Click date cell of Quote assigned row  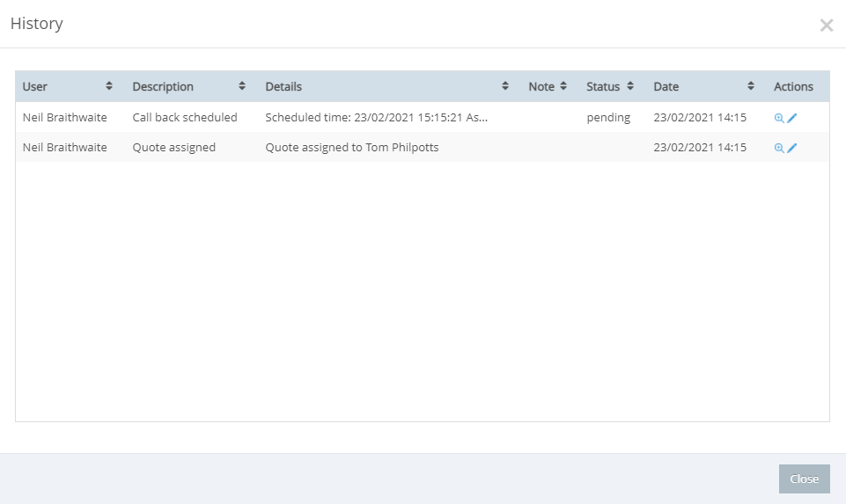click(700, 147)
